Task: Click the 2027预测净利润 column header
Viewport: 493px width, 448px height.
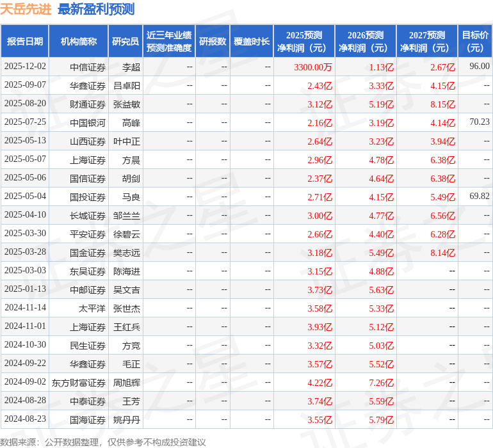Action: click(x=427, y=42)
